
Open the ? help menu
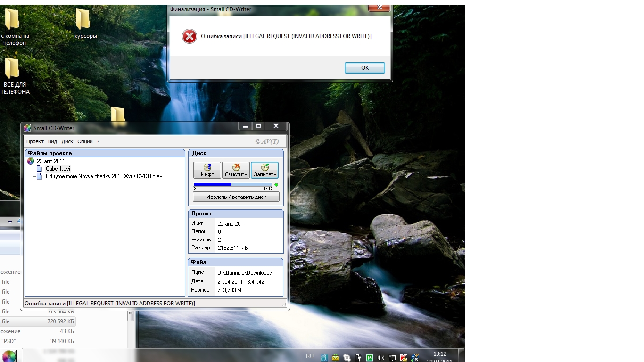(98, 141)
